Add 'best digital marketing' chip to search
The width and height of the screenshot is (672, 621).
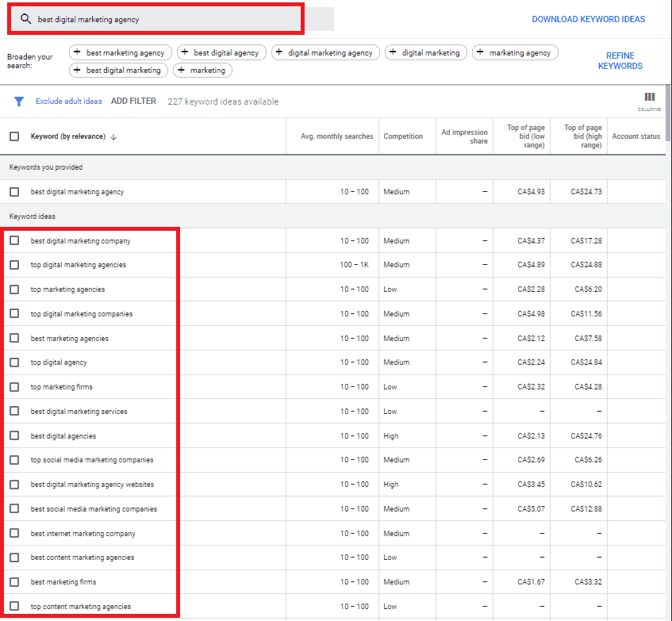click(x=119, y=70)
